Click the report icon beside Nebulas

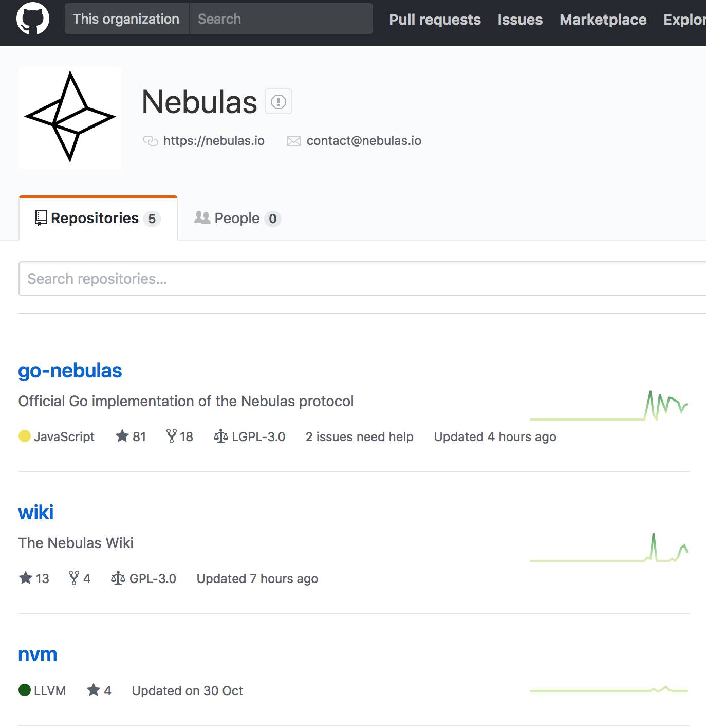pyautogui.click(x=278, y=101)
